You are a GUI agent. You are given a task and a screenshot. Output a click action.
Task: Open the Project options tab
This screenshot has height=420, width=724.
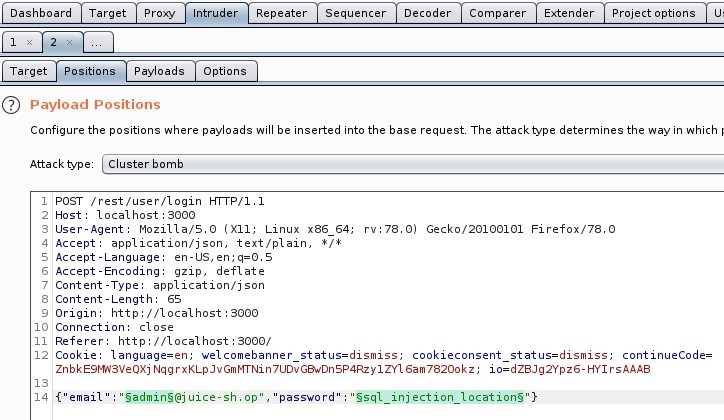tap(654, 13)
